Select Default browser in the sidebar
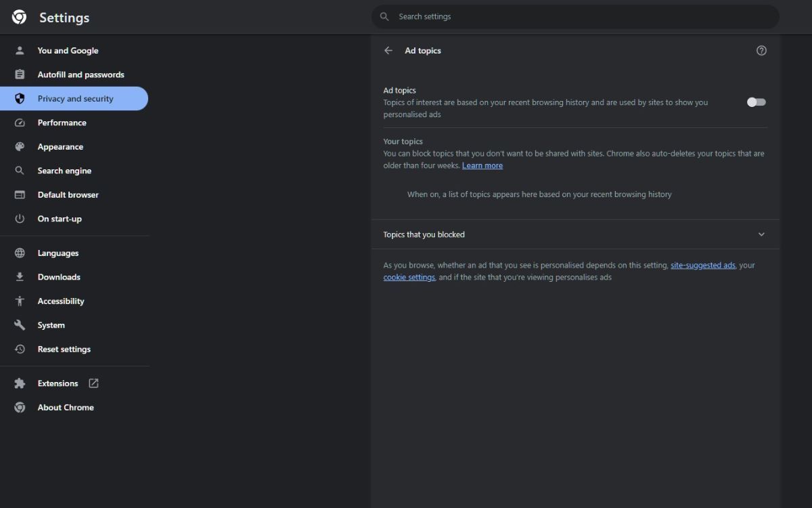Image resolution: width=812 pixels, height=508 pixels. tap(67, 194)
